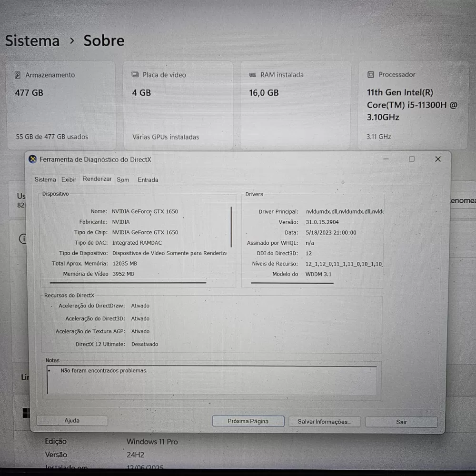Image resolution: width=476 pixels, height=476 pixels.
Task: Click the Sistema breadcrumb in Settings
Action: point(32,40)
